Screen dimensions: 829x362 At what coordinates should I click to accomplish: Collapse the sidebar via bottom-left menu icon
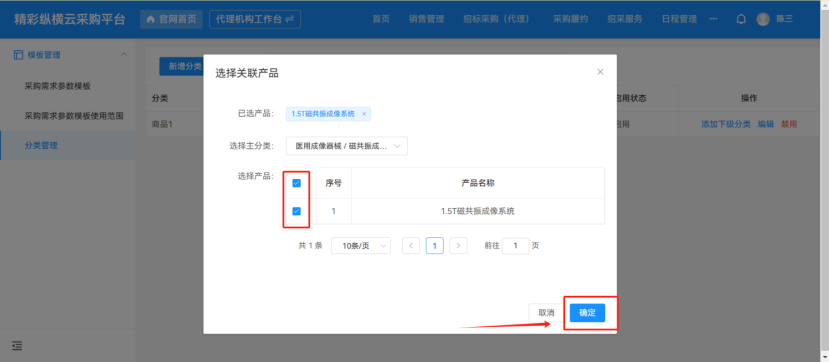(x=17, y=346)
